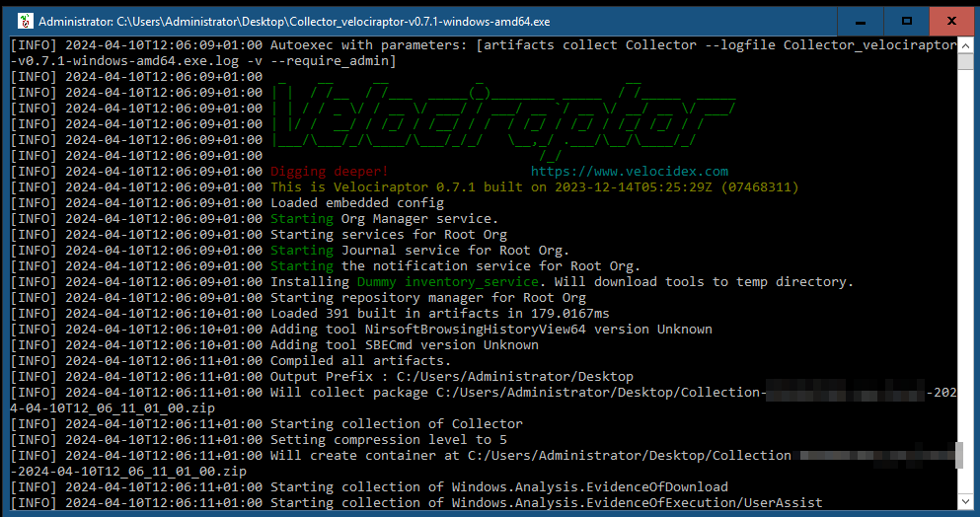Minimize the Collector console window
Viewport: 980px width, 517px height.
click(x=861, y=22)
